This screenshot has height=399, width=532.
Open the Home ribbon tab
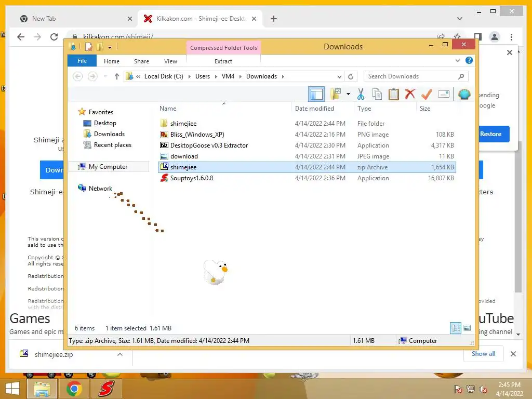click(112, 61)
